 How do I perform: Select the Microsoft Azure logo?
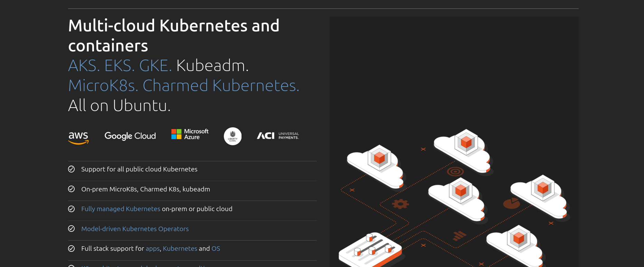click(x=190, y=134)
